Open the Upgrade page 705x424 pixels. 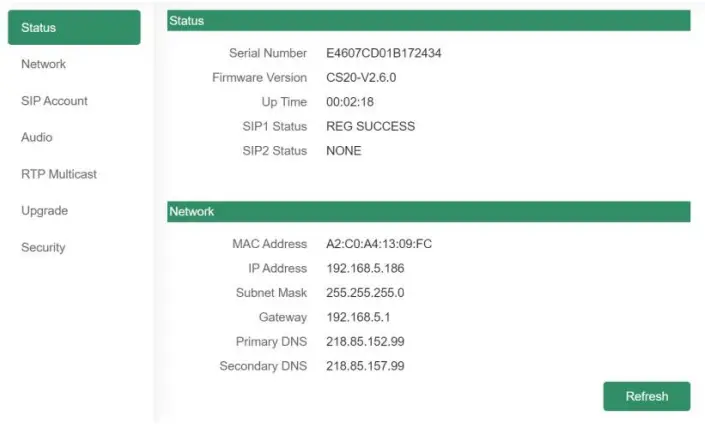tap(44, 211)
